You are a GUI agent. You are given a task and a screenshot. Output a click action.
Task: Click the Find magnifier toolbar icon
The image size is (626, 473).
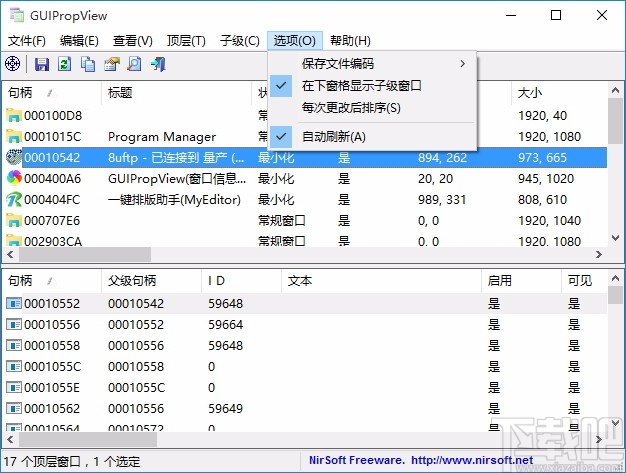(135, 64)
